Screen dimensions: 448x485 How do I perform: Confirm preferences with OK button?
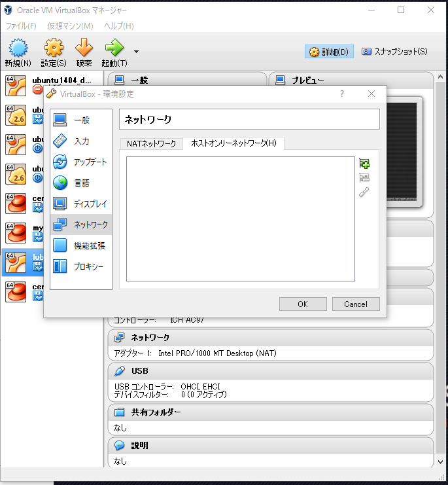[303, 304]
